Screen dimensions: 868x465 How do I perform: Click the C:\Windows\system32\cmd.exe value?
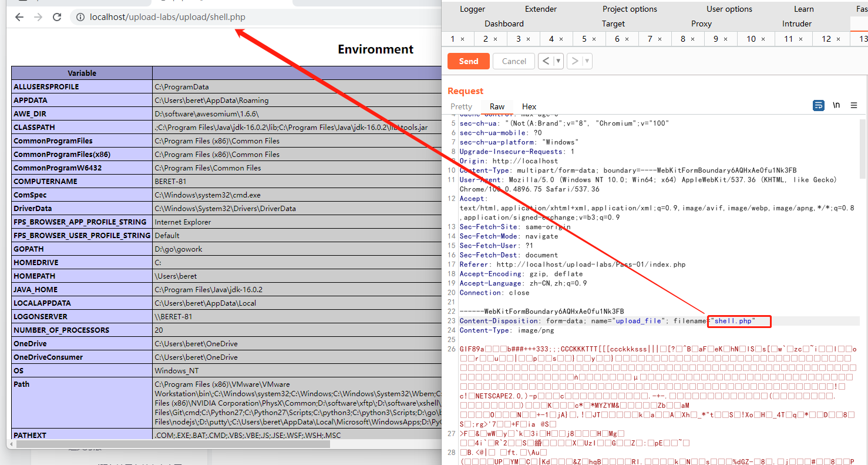[x=207, y=195]
